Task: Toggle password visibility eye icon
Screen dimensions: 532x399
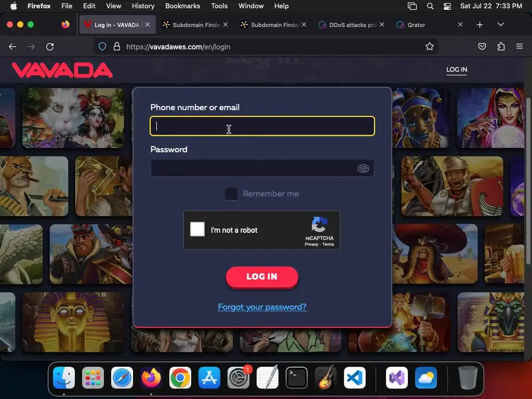Action: 363,169
